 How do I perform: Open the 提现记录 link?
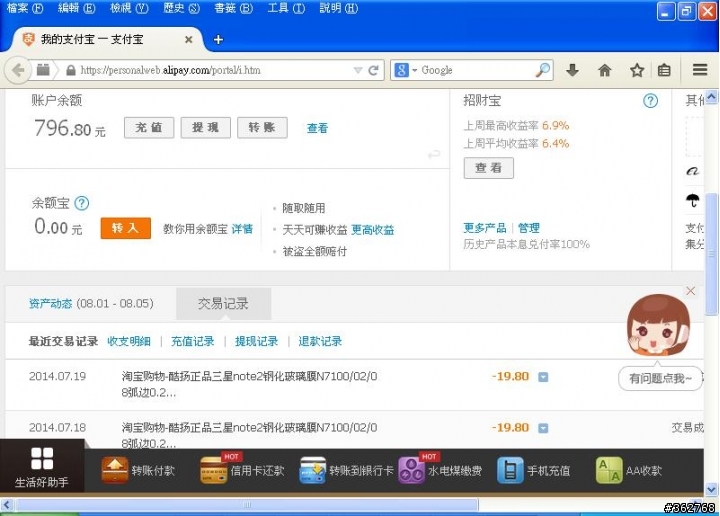(257, 341)
